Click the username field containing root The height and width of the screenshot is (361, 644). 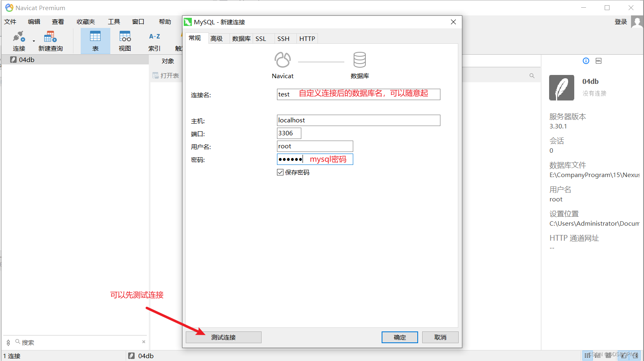tap(315, 146)
